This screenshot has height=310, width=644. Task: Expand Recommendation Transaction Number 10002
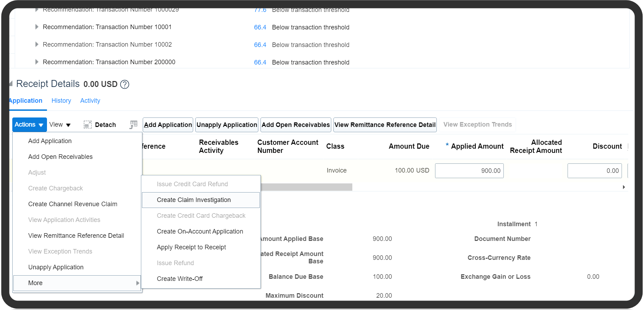tap(37, 45)
